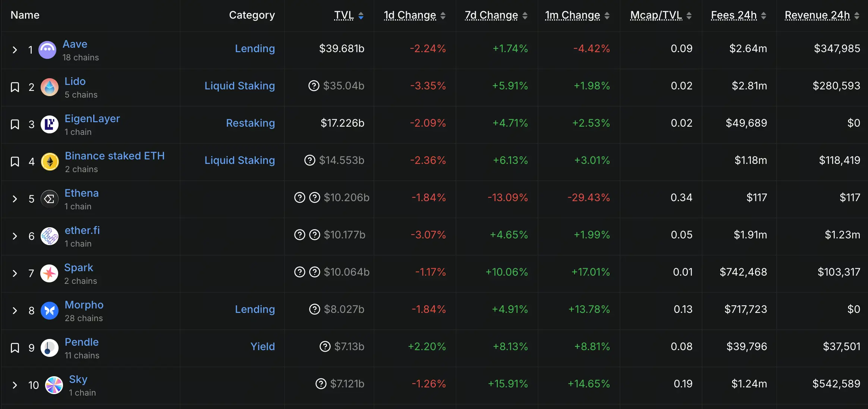This screenshot has width=868, height=409.
Task: Open the ether.fi protocol link
Action: (82, 230)
